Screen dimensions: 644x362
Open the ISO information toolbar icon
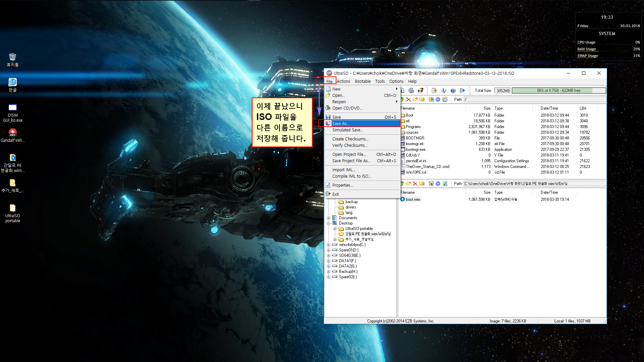443,90
